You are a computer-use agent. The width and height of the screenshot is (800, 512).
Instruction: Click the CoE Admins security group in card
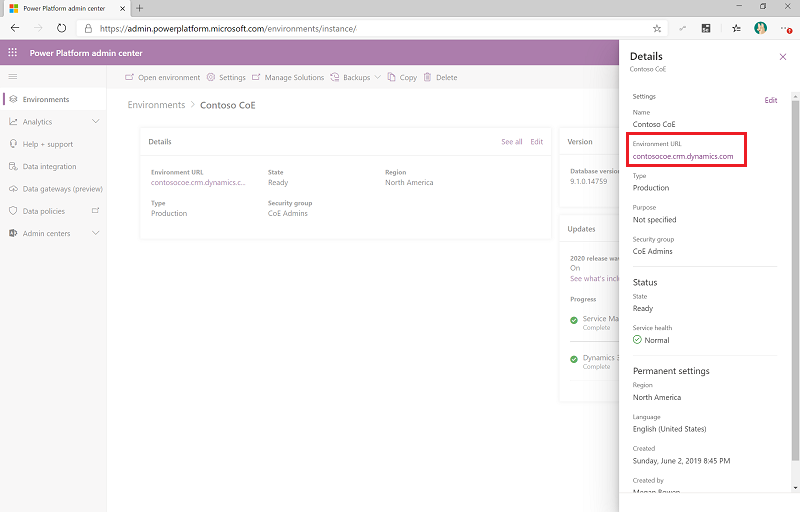click(x=288, y=213)
